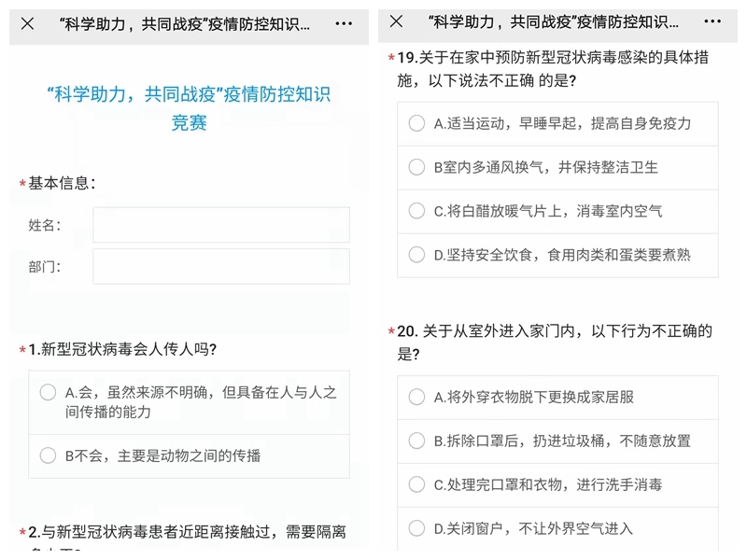
Task: Choose C.将白醋放暖气片上 for question 19
Action: coord(417,211)
